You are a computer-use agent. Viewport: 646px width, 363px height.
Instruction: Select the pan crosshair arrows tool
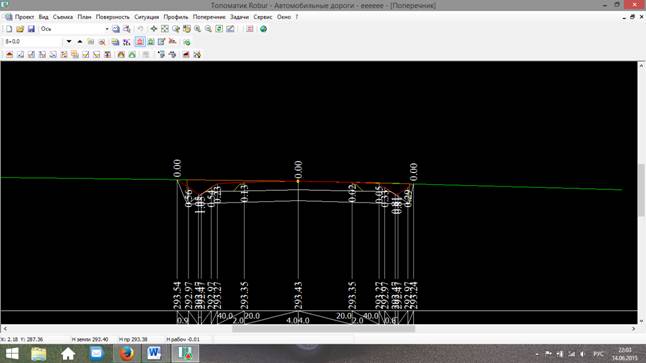click(x=153, y=29)
